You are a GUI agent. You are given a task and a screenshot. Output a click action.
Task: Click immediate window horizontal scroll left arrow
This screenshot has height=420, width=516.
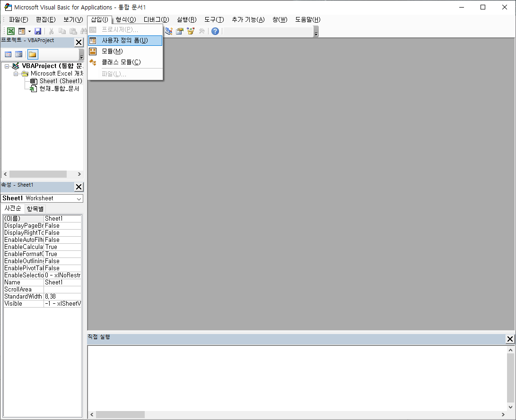point(92,414)
